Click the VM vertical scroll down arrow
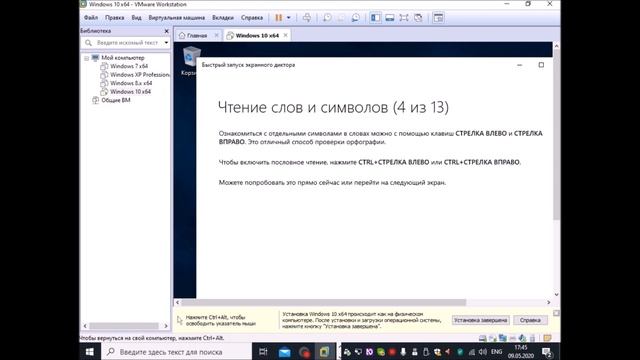The image size is (640, 360). [556, 294]
